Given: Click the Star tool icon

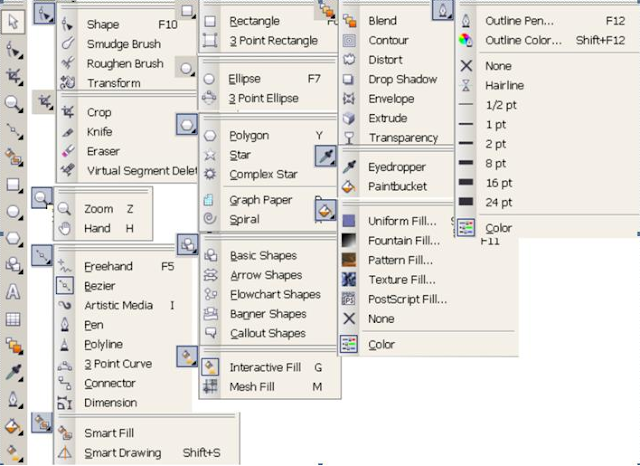Looking at the screenshot, I should [210, 155].
